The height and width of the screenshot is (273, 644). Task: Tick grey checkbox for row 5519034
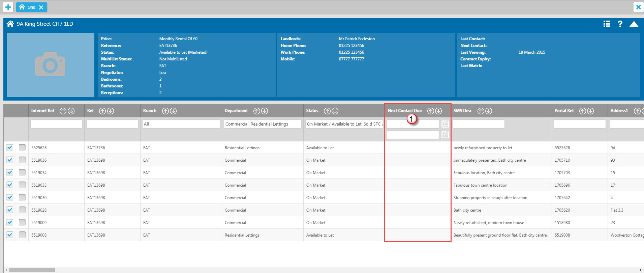tap(22, 172)
